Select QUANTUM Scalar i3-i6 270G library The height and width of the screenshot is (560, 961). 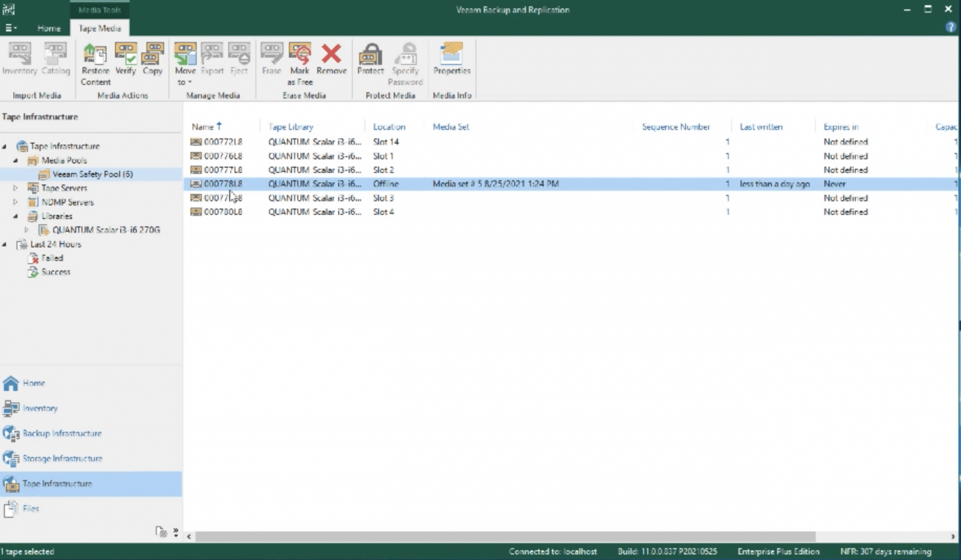(106, 230)
